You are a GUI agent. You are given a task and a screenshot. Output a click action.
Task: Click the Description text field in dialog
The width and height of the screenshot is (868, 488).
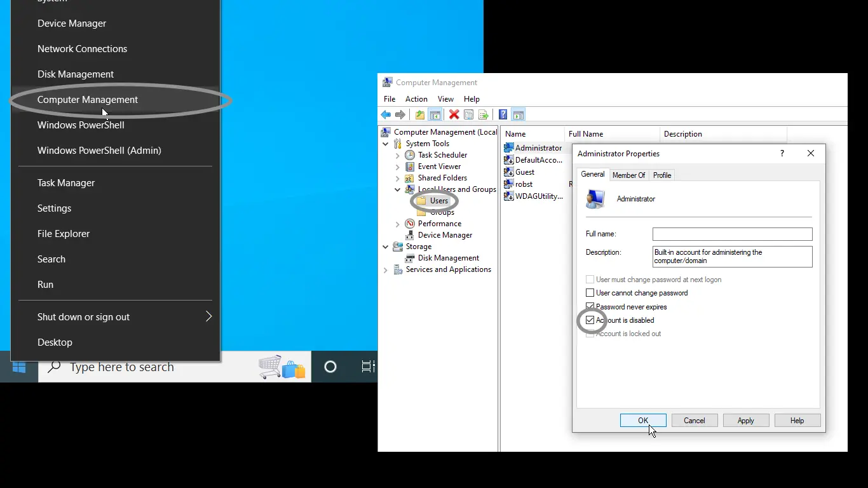tap(732, 257)
